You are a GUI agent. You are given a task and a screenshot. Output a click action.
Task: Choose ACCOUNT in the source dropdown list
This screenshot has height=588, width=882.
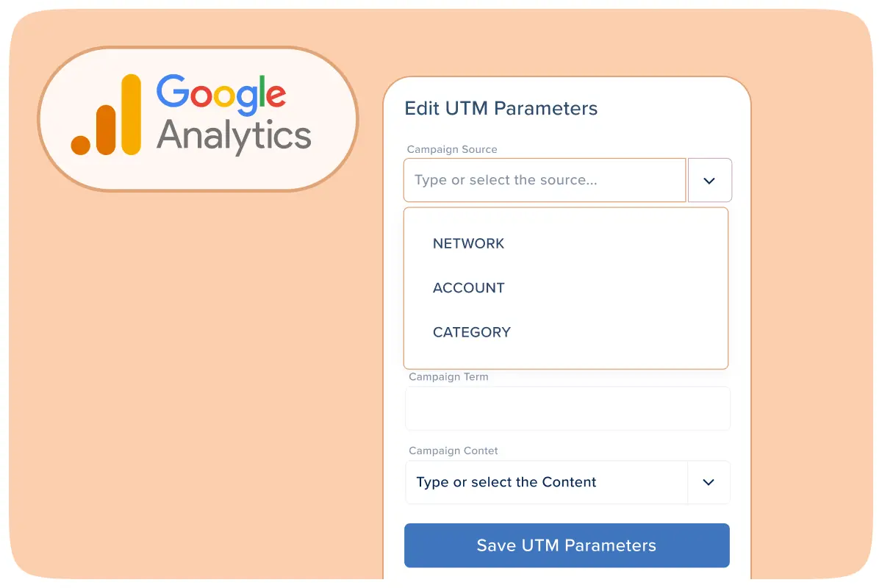click(469, 288)
